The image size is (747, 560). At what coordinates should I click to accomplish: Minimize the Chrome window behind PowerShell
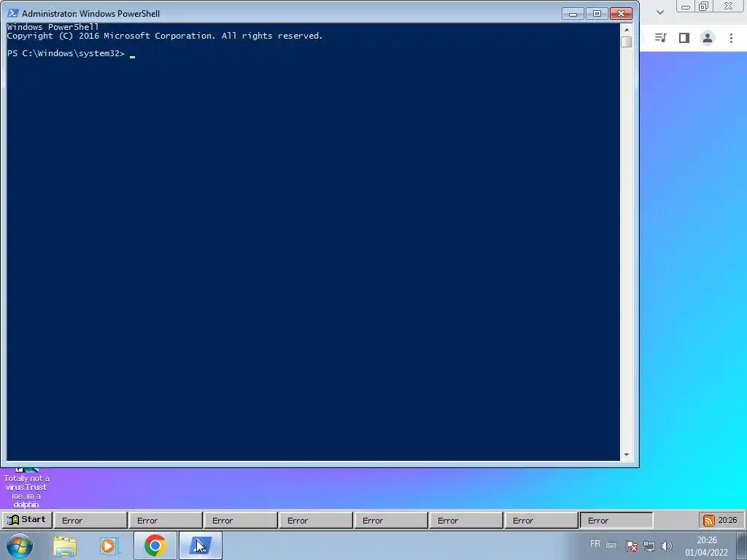click(686, 6)
